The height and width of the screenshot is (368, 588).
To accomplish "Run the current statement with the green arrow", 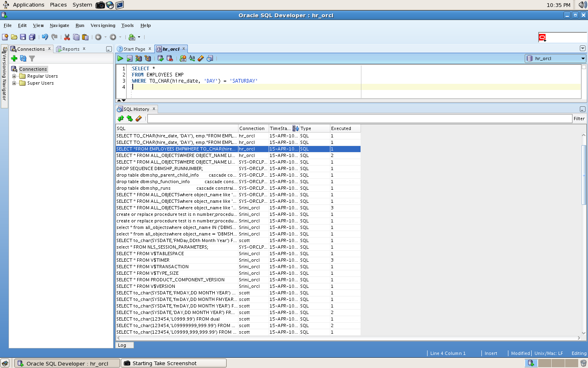I will click(x=120, y=58).
